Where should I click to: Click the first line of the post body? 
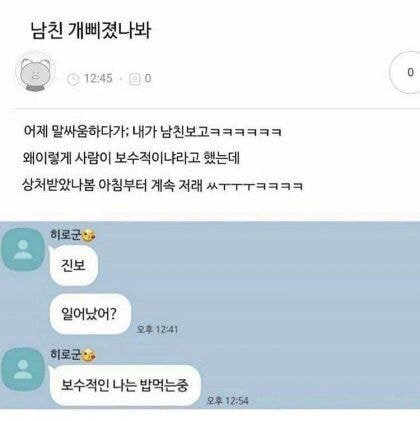153,131
